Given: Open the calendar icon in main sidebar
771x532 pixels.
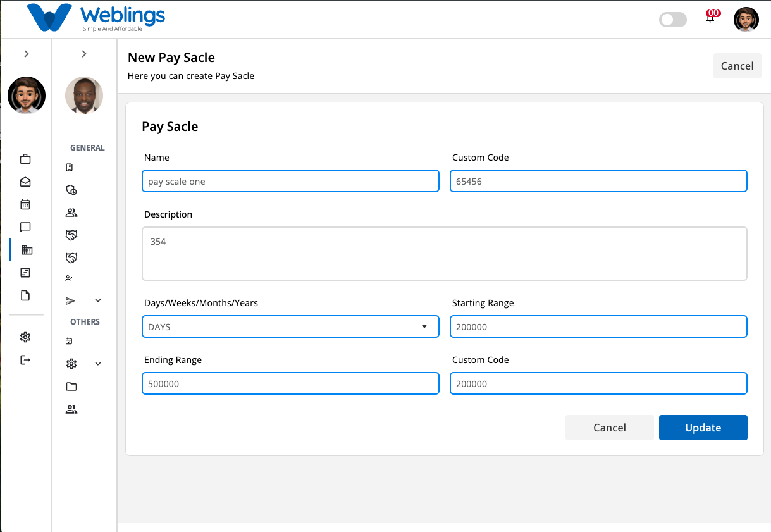Looking at the screenshot, I should (25, 204).
